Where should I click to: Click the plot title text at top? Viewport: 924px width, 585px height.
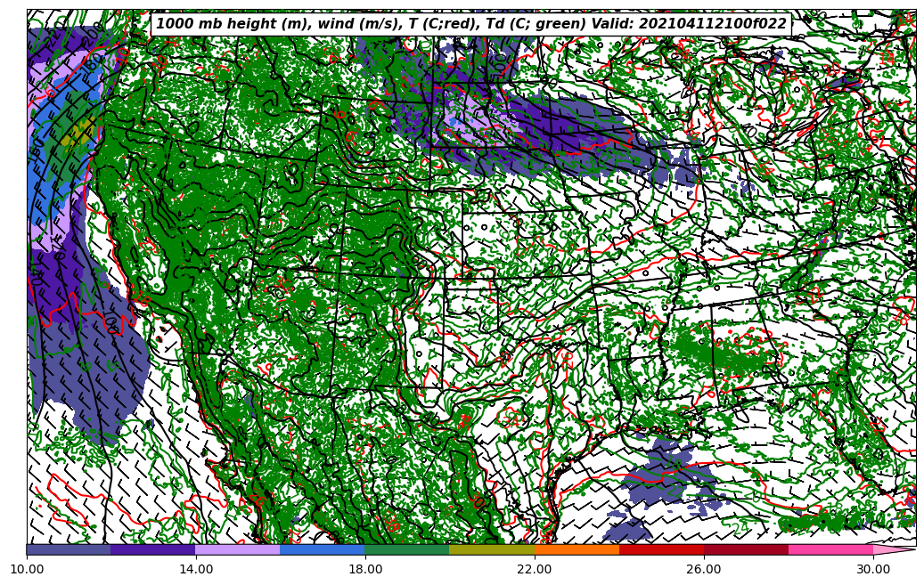(470, 24)
